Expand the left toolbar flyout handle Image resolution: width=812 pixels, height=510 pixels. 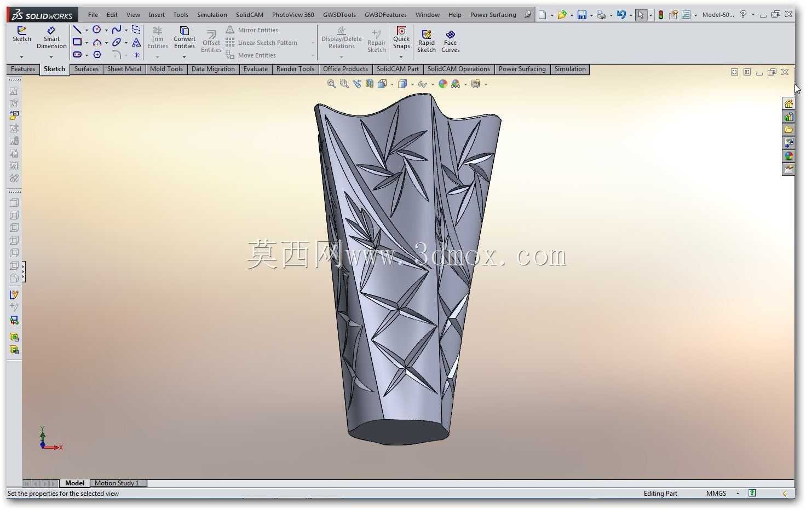pyautogui.click(x=24, y=272)
